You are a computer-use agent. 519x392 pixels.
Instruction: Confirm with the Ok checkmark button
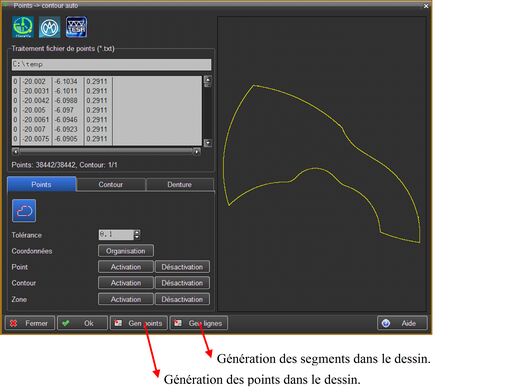pyautogui.click(x=82, y=323)
